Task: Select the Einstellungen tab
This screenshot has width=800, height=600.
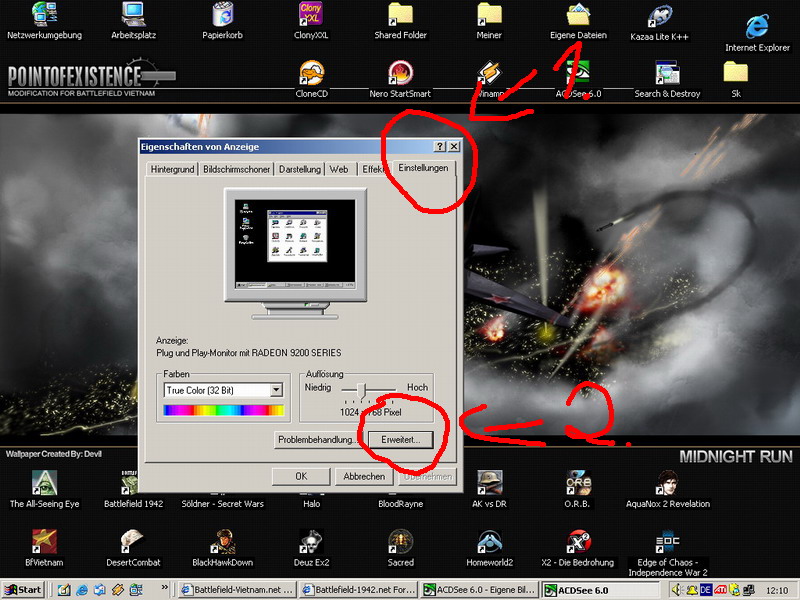Action: [423, 168]
